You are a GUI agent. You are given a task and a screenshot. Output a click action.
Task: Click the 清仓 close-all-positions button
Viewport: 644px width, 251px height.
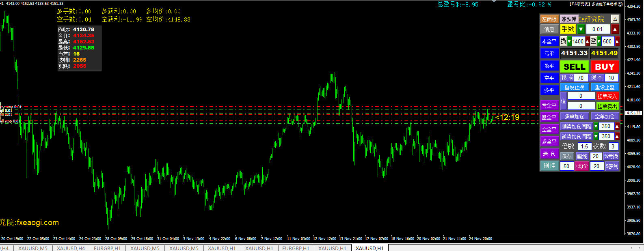[x=549, y=154]
